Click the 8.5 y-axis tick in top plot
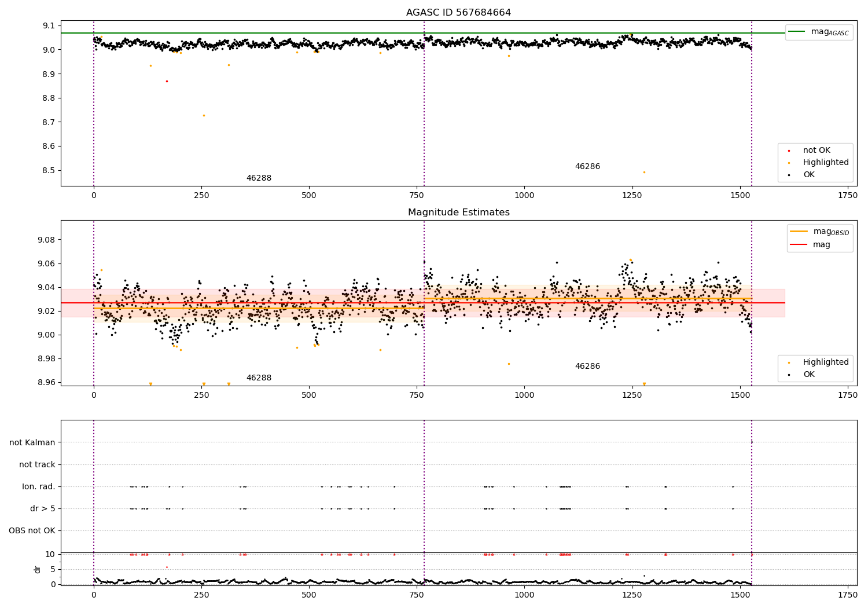This screenshot has width=868, height=608. tap(49, 171)
